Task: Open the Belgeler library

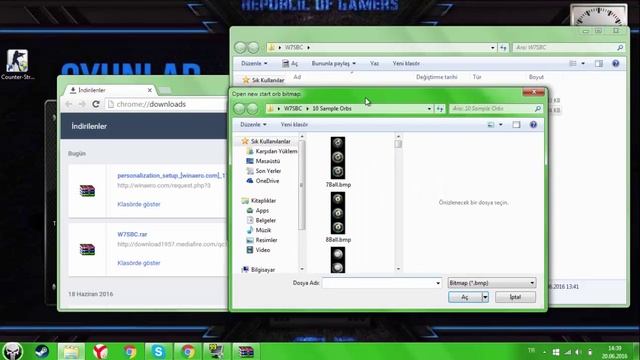Action: [261, 220]
